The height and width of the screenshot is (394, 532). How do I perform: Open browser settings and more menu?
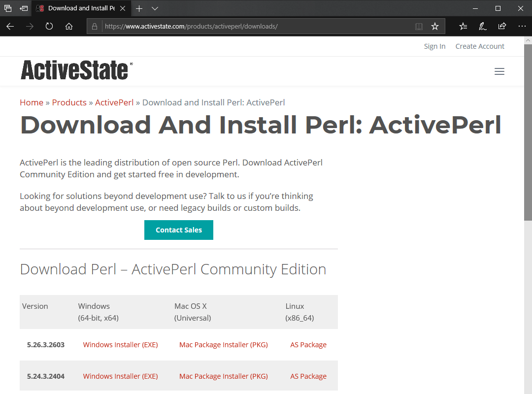[522, 26]
